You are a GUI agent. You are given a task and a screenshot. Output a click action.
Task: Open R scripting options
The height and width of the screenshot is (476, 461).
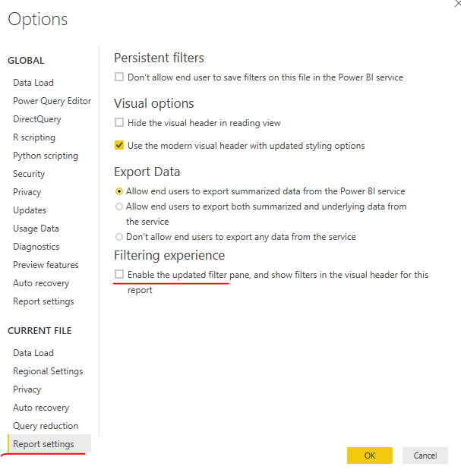34,137
